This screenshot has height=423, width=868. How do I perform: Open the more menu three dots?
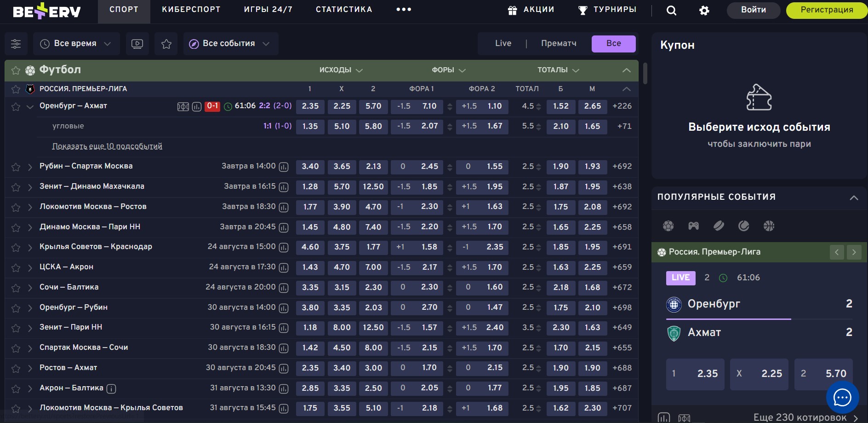pyautogui.click(x=404, y=10)
